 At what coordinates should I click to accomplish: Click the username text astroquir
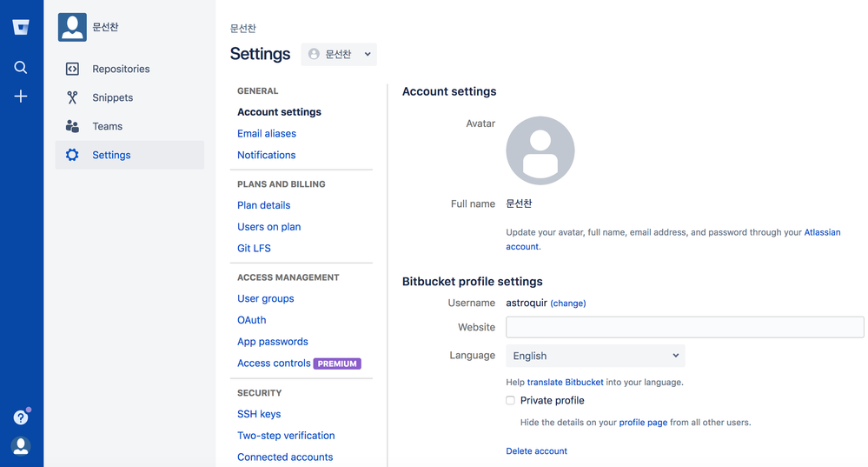527,303
